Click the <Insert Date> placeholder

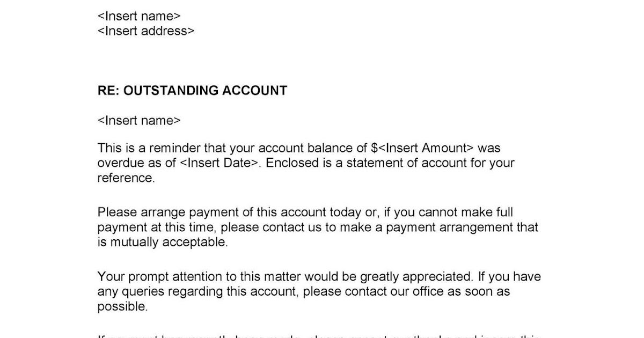click(x=221, y=163)
